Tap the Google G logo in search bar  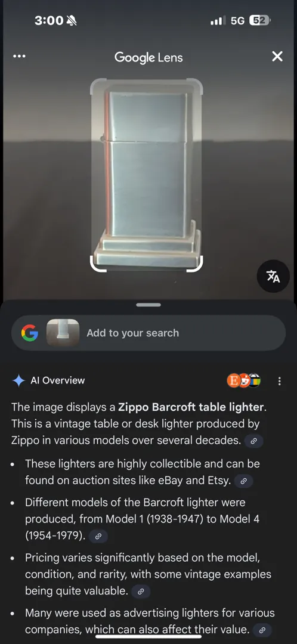point(30,333)
